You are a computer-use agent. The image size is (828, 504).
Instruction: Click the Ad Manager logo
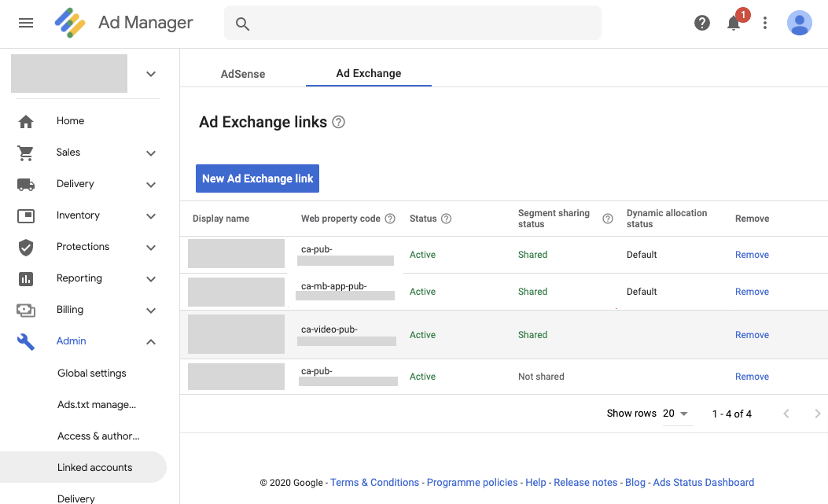coord(70,23)
